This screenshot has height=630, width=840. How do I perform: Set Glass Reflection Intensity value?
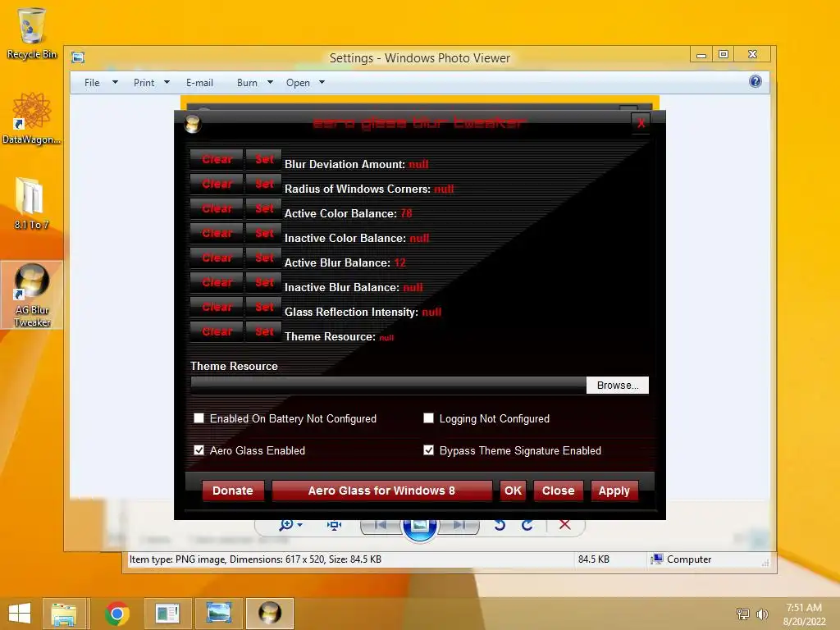[x=264, y=307]
